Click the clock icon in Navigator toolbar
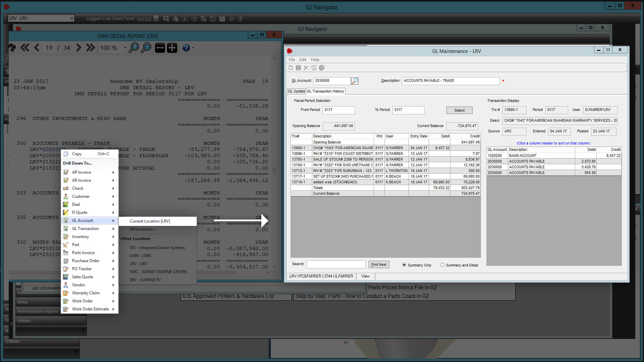644x362 pixels. click(194, 19)
